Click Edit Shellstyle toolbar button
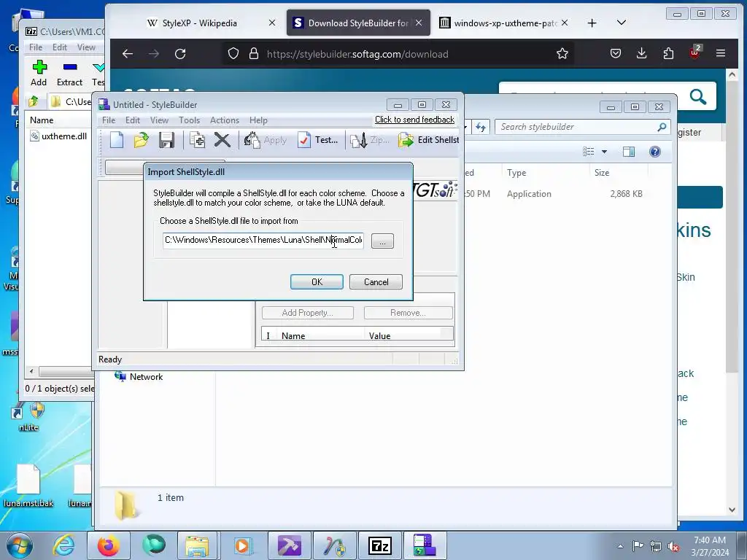The height and width of the screenshot is (560, 747). point(428,140)
